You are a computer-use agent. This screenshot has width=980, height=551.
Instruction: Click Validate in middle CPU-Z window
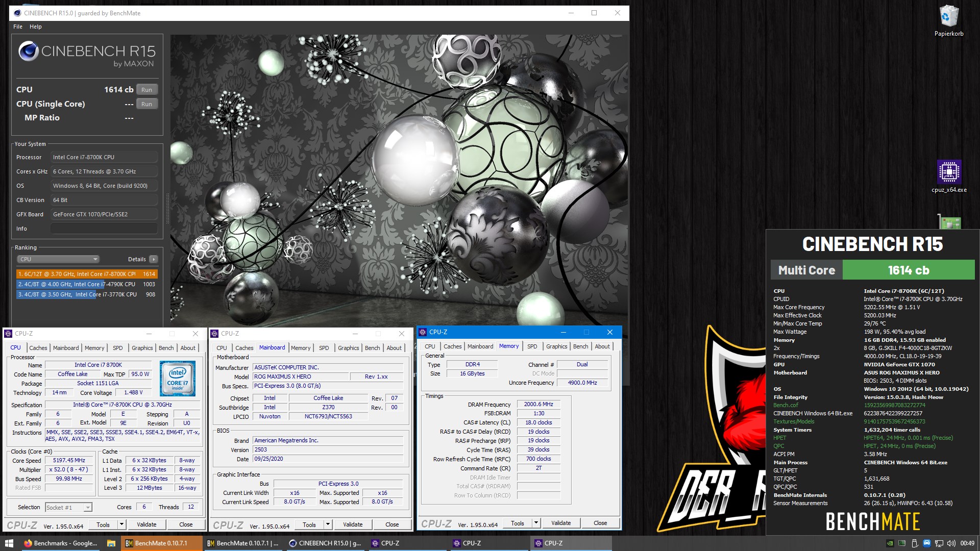353,524
